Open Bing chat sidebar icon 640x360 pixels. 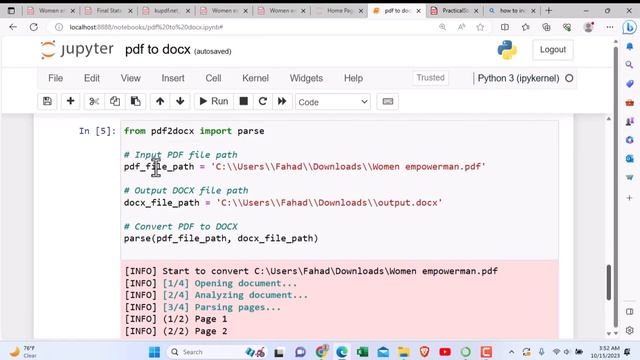coord(629,27)
